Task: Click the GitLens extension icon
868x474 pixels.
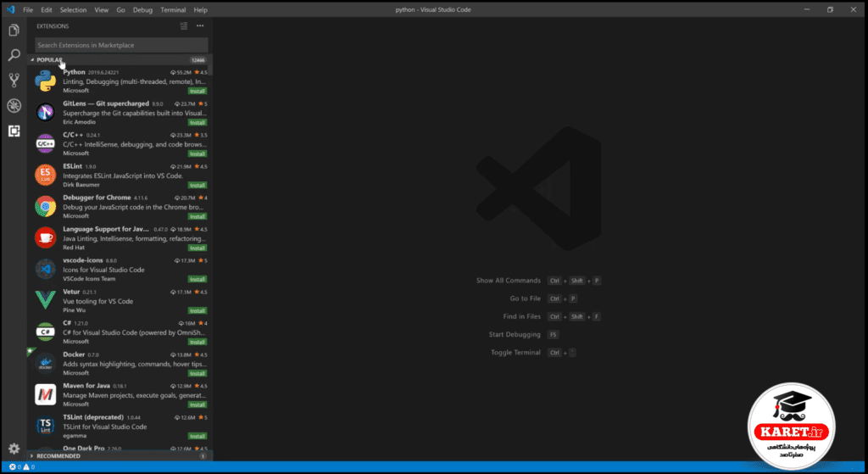Action: (46, 113)
